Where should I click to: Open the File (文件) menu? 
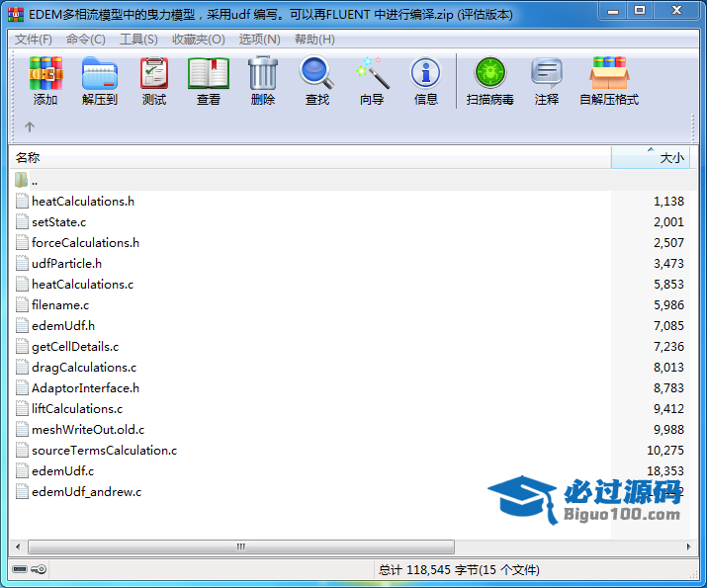pos(33,40)
